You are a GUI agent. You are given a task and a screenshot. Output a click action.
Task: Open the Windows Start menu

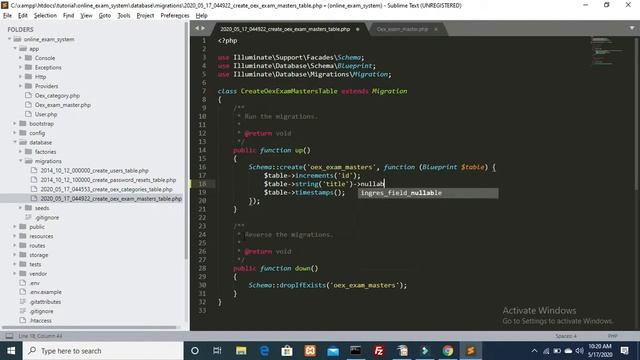11,351
